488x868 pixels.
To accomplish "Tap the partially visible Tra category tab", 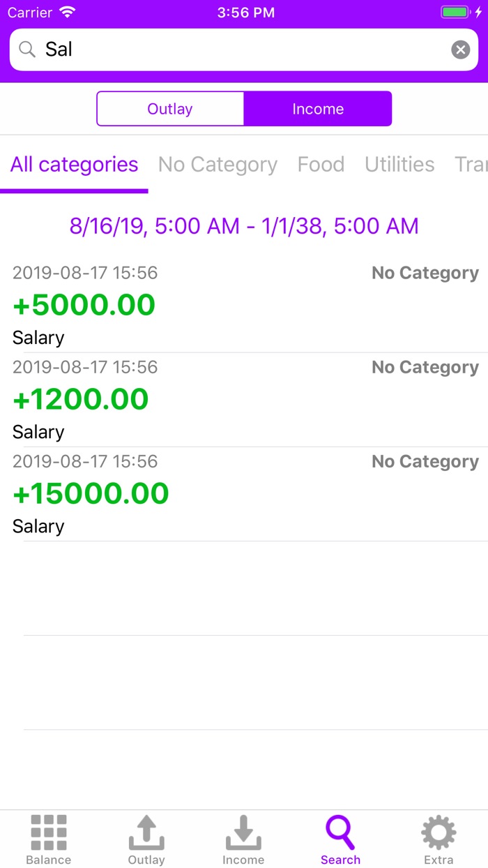I will (471, 165).
